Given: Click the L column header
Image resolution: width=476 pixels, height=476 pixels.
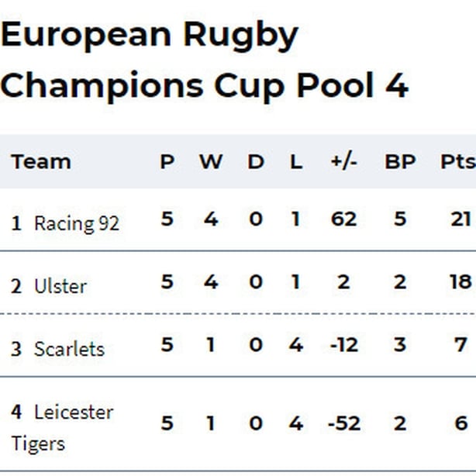Looking at the screenshot, I should tap(296, 161).
